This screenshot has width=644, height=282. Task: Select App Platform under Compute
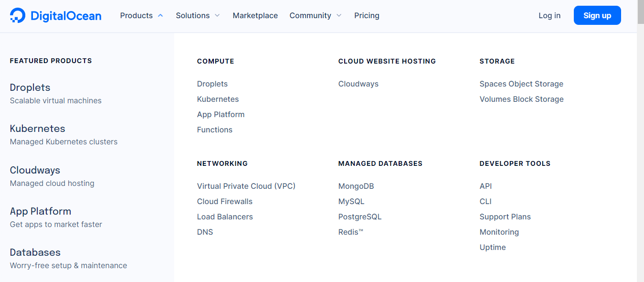tap(221, 114)
